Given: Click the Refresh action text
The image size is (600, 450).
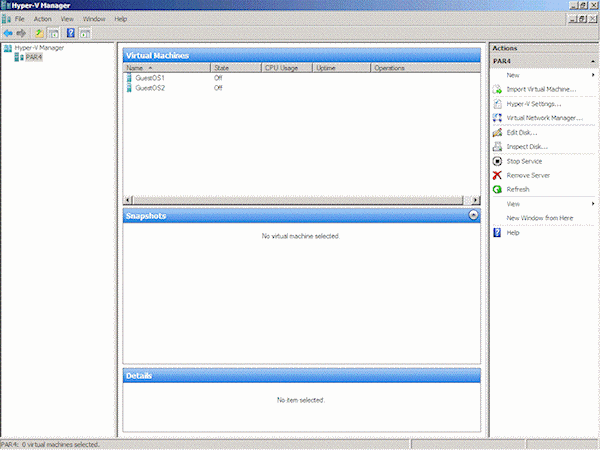Looking at the screenshot, I should [518, 189].
